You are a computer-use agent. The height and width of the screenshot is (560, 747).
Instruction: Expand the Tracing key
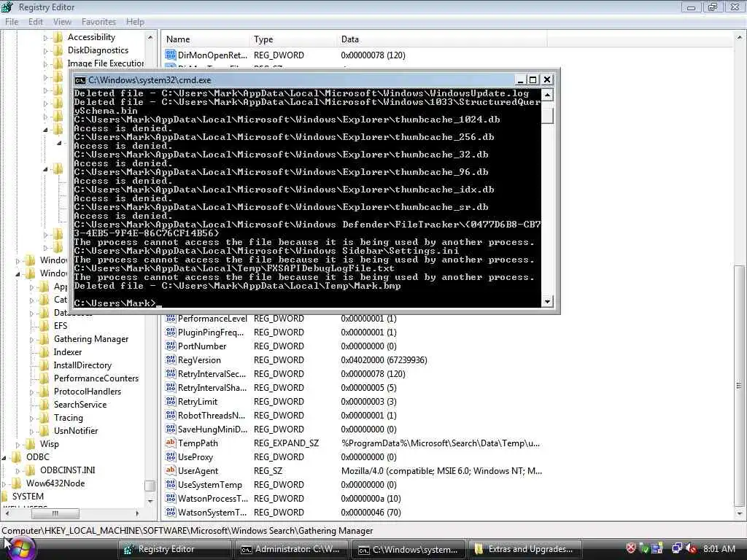click(32, 418)
